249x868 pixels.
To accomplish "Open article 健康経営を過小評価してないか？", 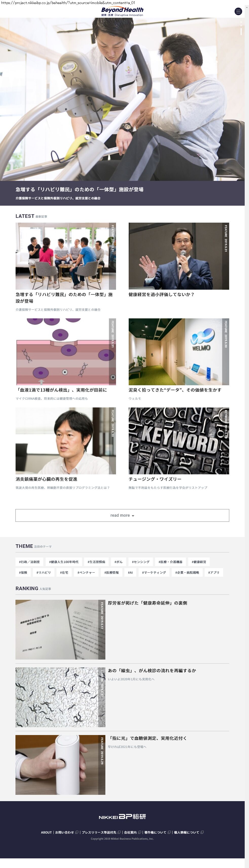I will [161, 295].
